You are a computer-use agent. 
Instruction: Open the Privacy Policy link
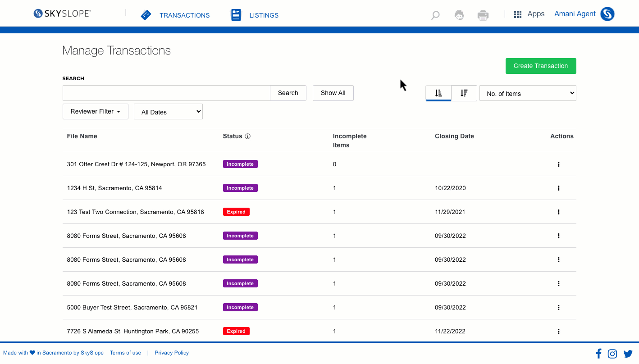tap(172, 353)
